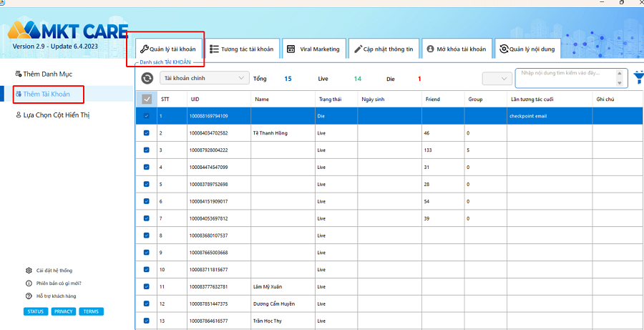This screenshot has height=330, width=644.
Task: Click the PRIVACY button
Action: pyautogui.click(x=63, y=311)
